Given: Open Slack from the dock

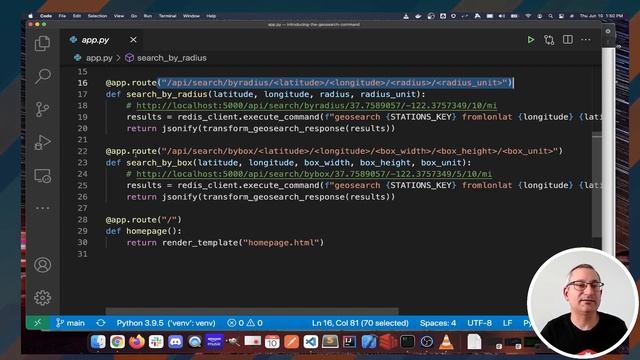Looking at the screenshot, I should (156, 342).
